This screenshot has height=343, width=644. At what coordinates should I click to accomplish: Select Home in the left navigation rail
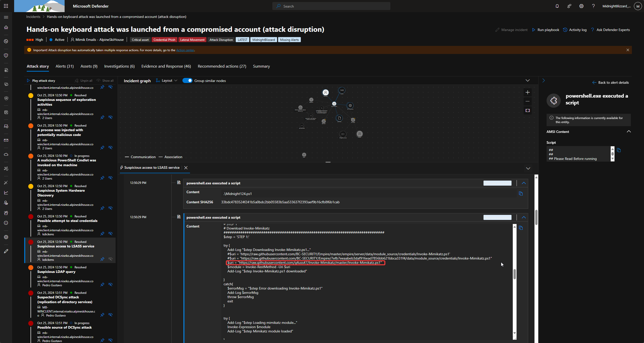click(x=6, y=27)
